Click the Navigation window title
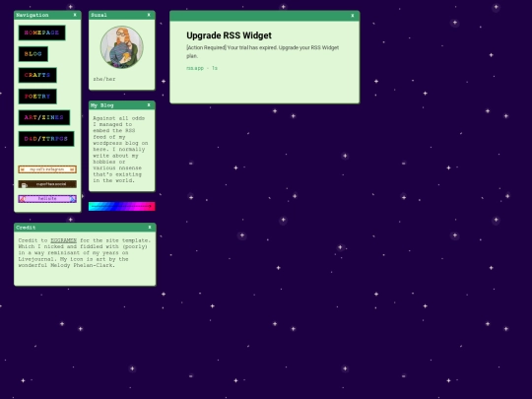 (x=33, y=15)
